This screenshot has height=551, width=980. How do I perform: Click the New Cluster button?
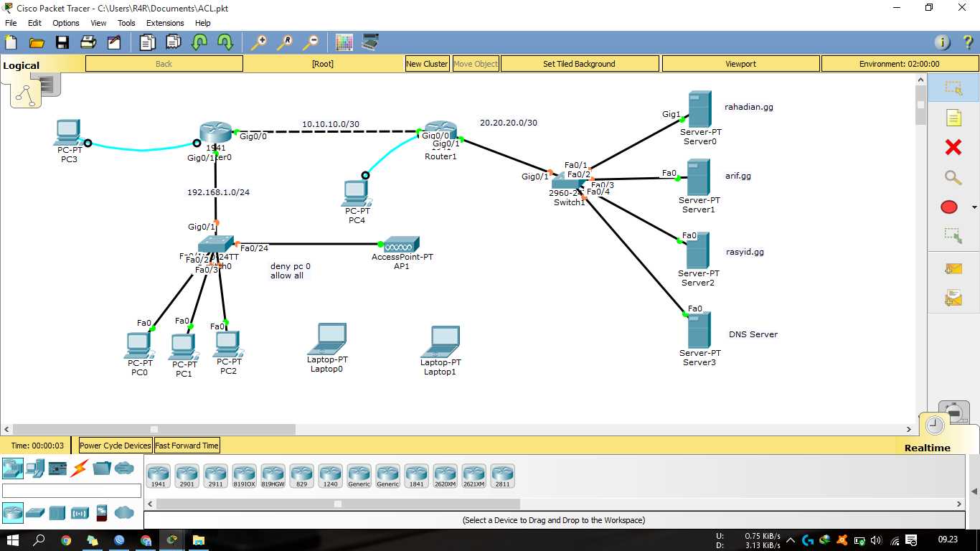(x=427, y=64)
